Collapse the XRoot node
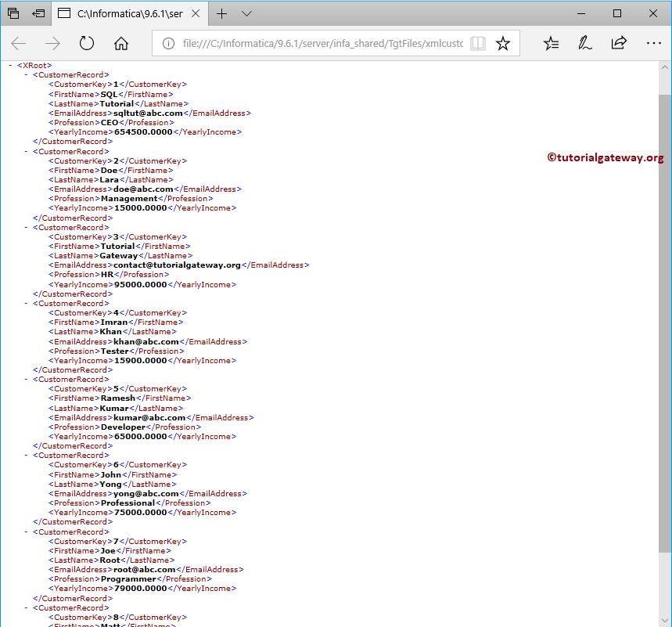672x627 pixels. [x=10, y=65]
